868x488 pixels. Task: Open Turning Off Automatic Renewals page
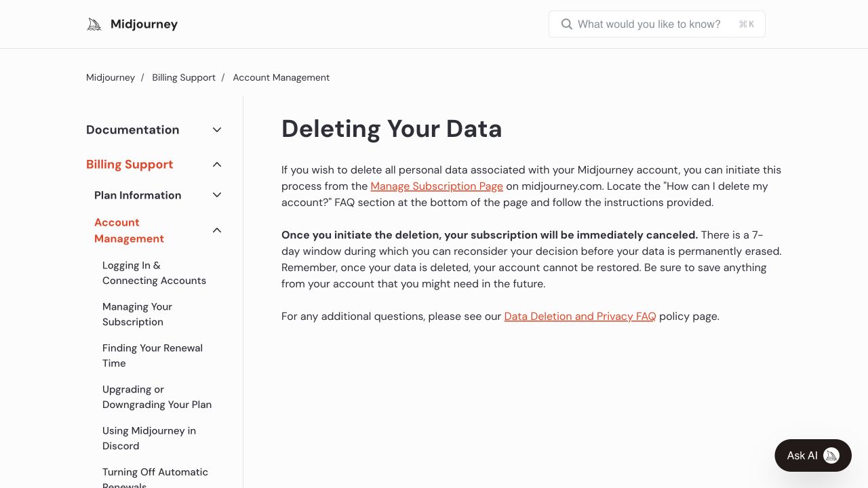pos(155,479)
